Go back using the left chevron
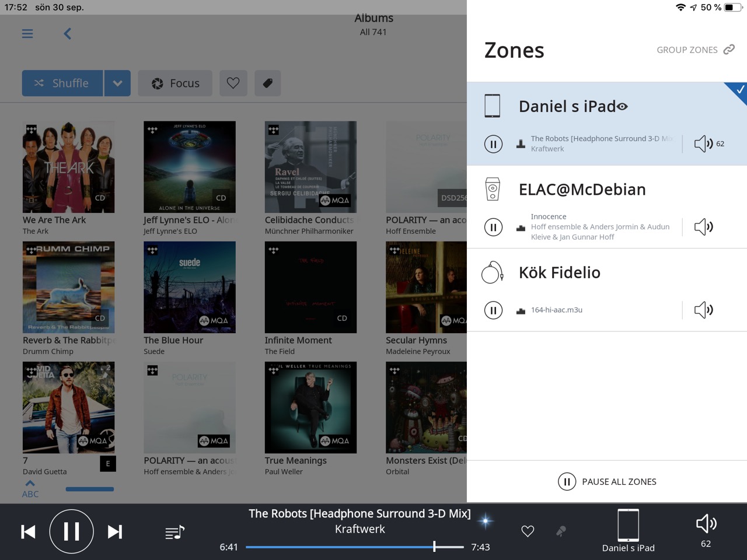The width and height of the screenshot is (747, 560). click(x=68, y=34)
